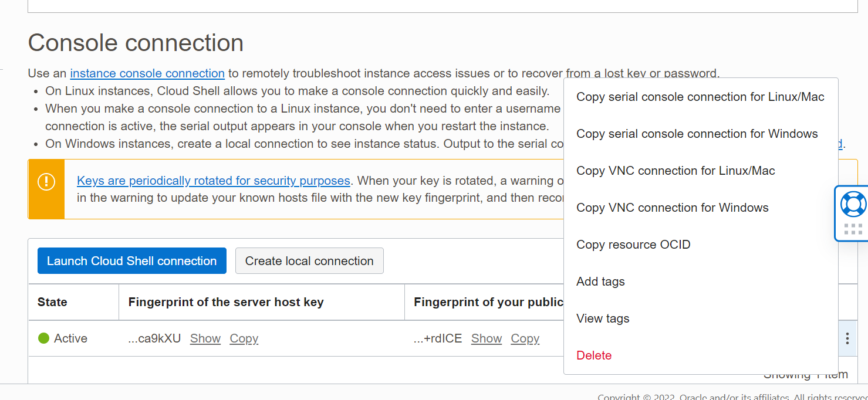Open the three-dot actions menu for the Active connection
The width and height of the screenshot is (868, 400).
pos(847,338)
